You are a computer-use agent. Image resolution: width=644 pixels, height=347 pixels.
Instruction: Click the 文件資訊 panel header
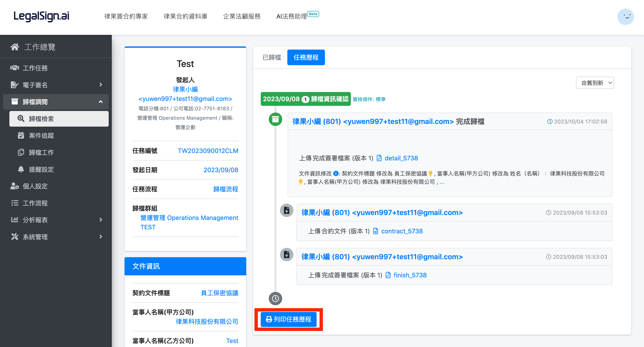(x=185, y=266)
